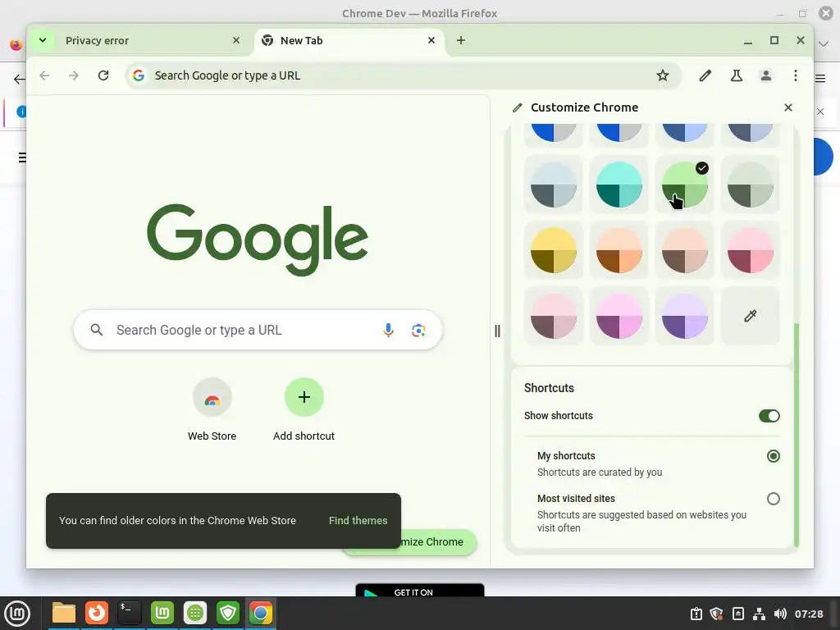840x630 pixels.
Task: Switch to the Privacy error tab
Action: pyautogui.click(x=142, y=41)
